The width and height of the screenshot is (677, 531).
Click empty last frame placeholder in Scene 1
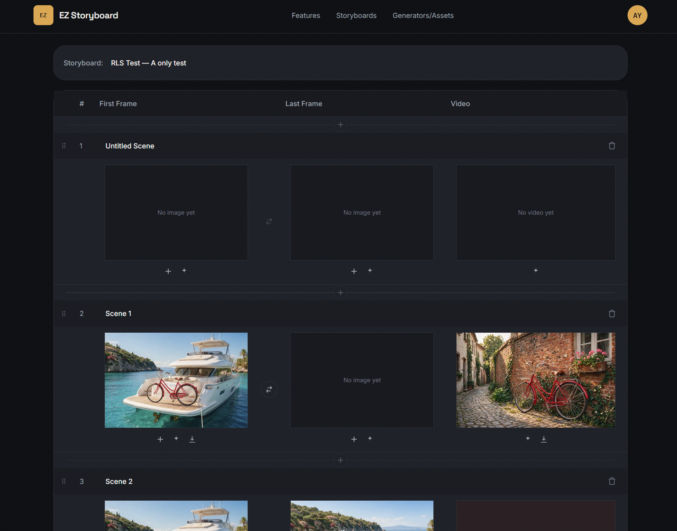[x=362, y=380]
